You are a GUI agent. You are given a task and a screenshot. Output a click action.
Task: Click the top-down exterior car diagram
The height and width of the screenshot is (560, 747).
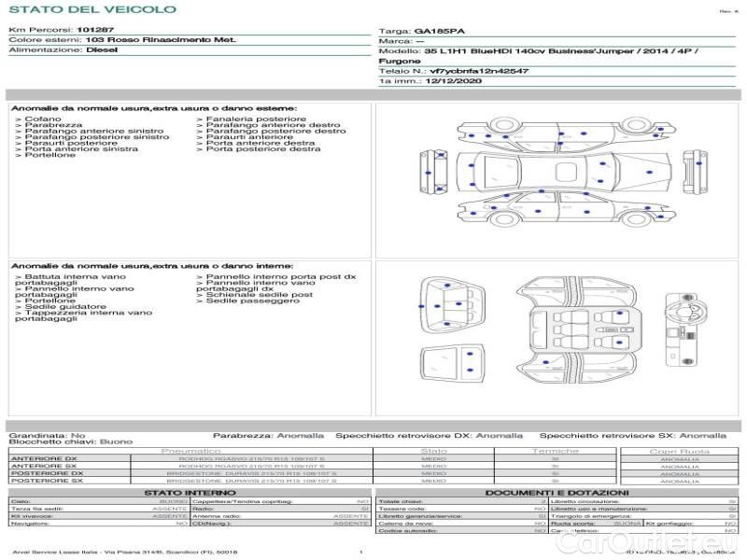tap(563, 173)
